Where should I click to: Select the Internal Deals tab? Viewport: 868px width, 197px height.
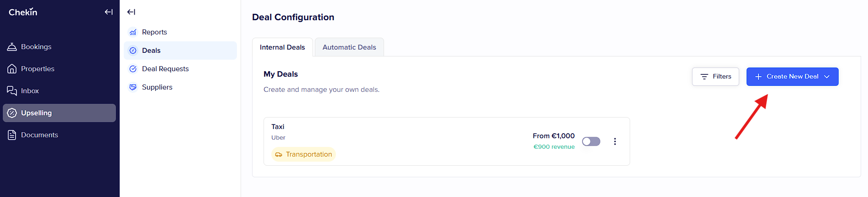click(x=282, y=47)
